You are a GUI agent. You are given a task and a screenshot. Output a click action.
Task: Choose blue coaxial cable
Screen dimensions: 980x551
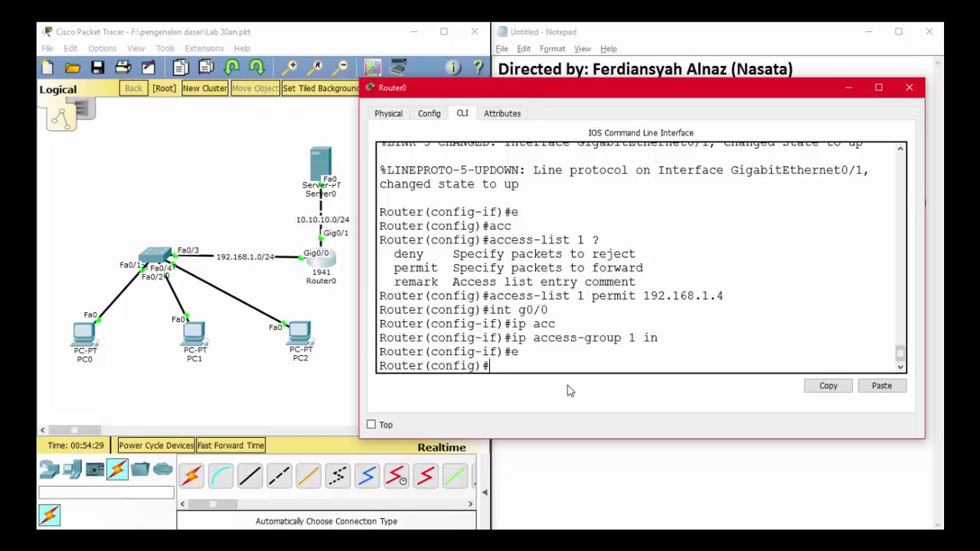(x=367, y=476)
